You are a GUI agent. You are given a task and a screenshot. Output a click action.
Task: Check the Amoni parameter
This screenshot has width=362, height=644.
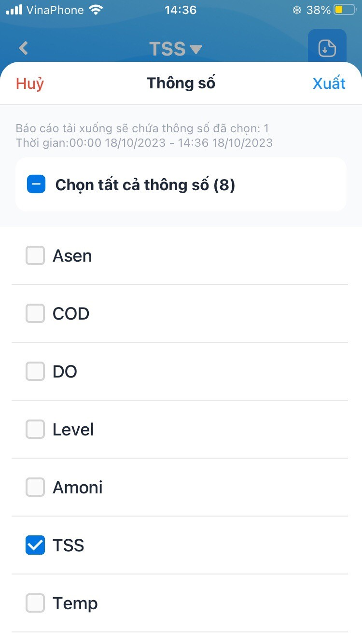pyautogui.click(x=35, y=487)
